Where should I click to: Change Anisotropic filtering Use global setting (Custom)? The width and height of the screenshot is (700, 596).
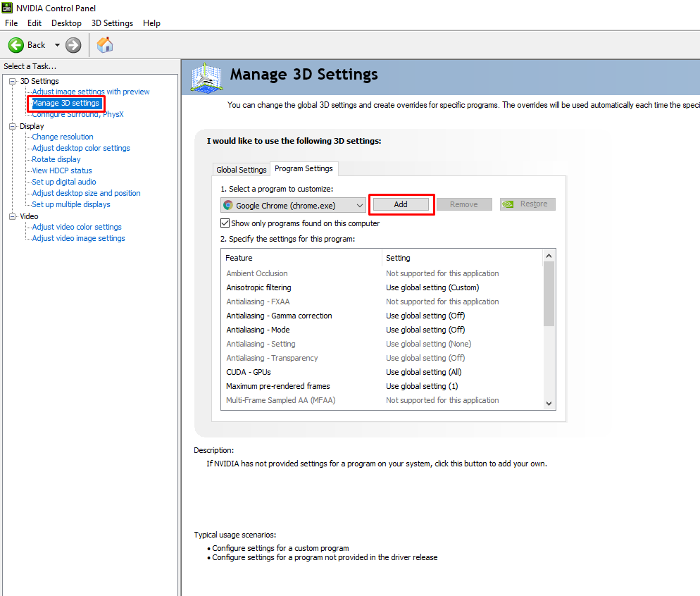tap(432, 287)
